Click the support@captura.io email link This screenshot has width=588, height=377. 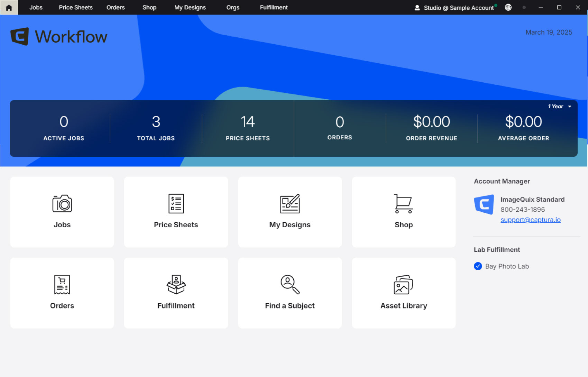pyautogui.click(x=530, y=220)
